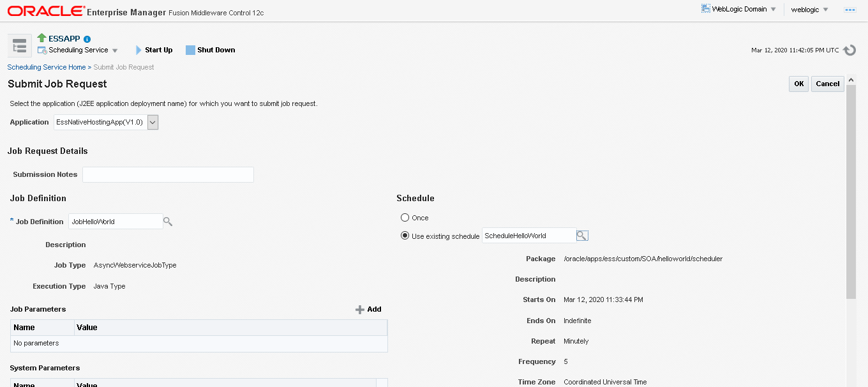Open the Job Definition search magnifier
This screenshot has height=387, width=868.
click(167, 221)
